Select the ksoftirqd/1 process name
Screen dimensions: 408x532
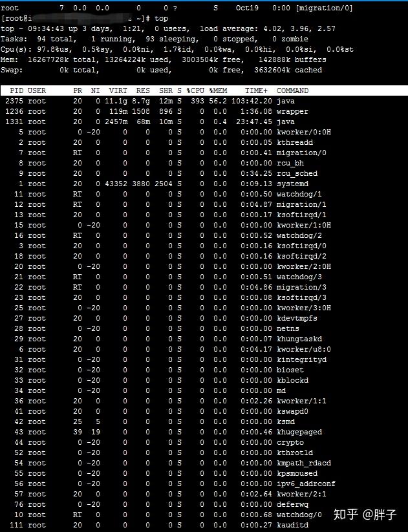tap(301, 215)
